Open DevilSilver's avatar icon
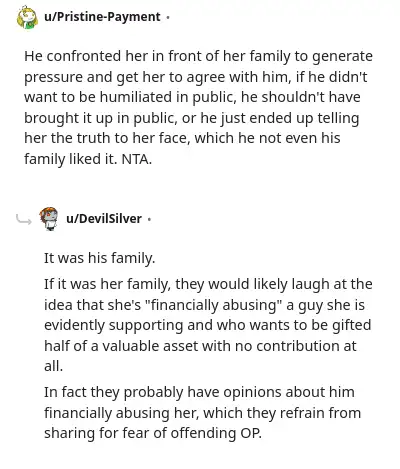This screenshot has width=400, height=469. click(49, 219)
